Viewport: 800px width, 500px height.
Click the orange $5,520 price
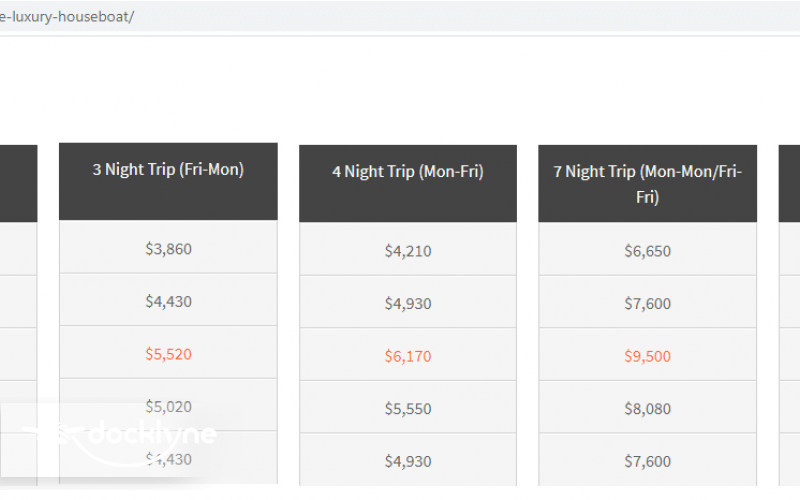(168, 354)
